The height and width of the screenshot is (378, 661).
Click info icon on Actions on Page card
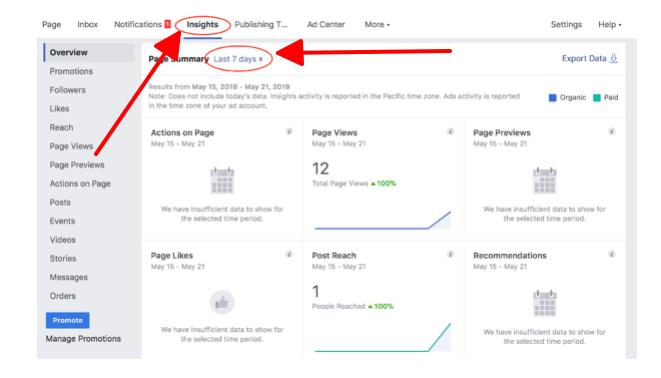click(289, 131)
